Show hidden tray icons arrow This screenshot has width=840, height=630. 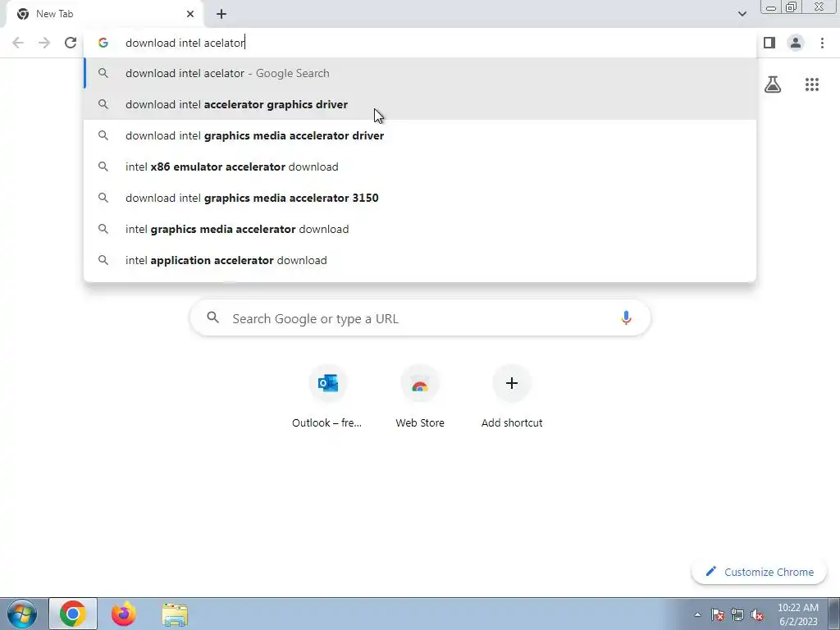click(x=697, y=614)
